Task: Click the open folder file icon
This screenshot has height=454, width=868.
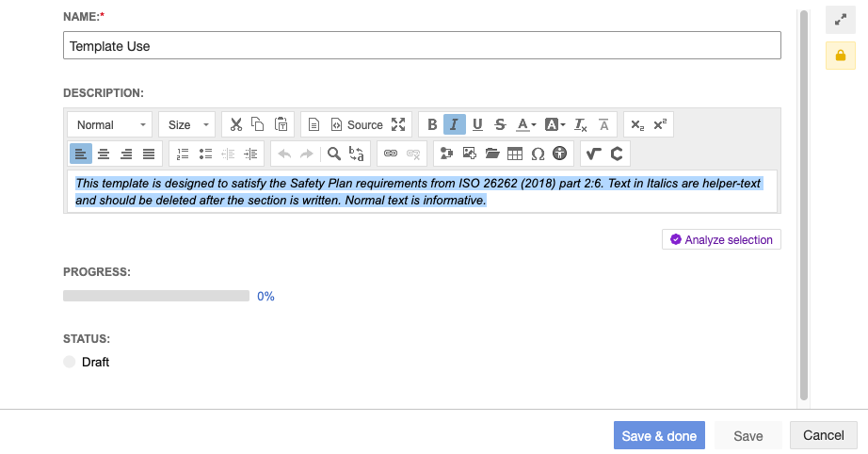Action: click(492, 154)
